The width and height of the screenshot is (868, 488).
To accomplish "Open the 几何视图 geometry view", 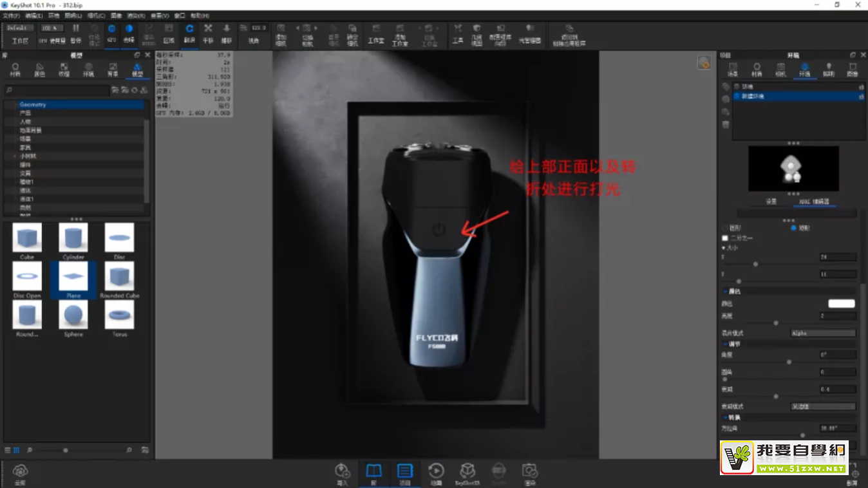I will (x=476, y=33).
